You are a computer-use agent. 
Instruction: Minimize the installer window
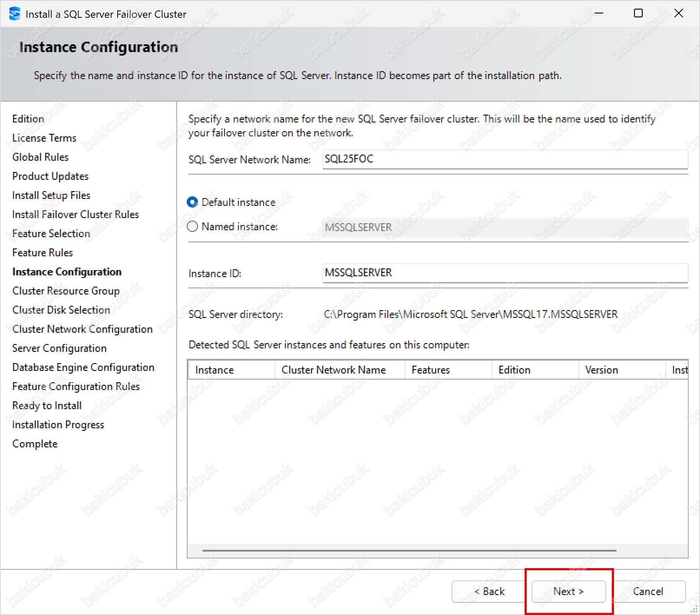click(599, 13)
